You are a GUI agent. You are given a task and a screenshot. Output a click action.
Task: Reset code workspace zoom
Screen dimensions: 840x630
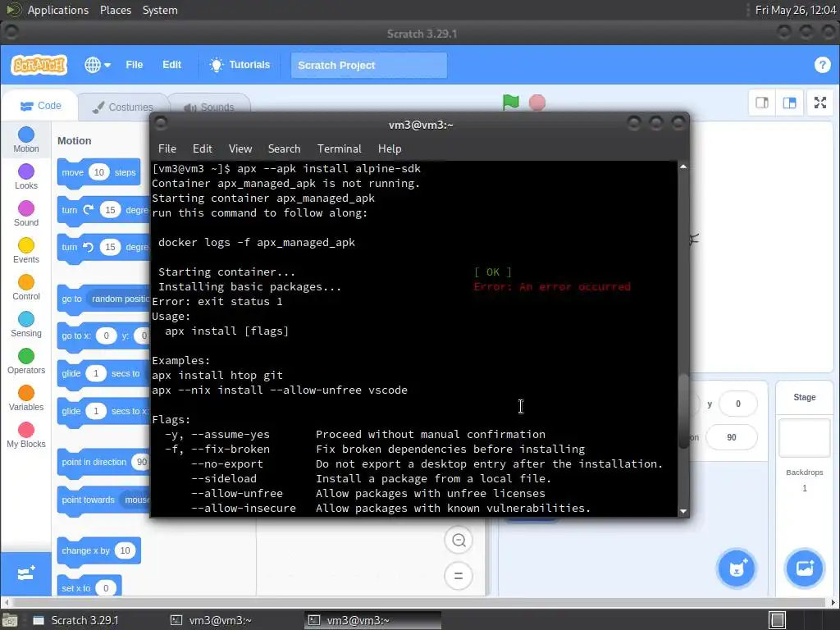459,576
